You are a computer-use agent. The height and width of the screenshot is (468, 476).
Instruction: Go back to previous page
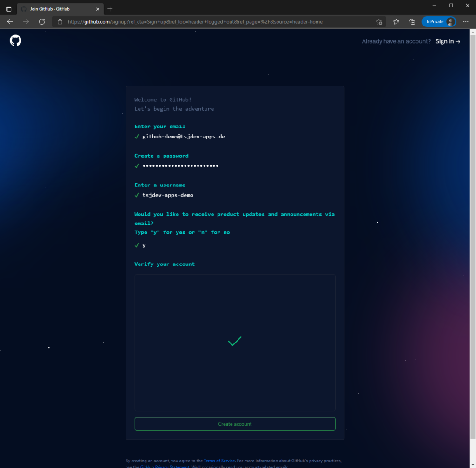click(10, 21)
